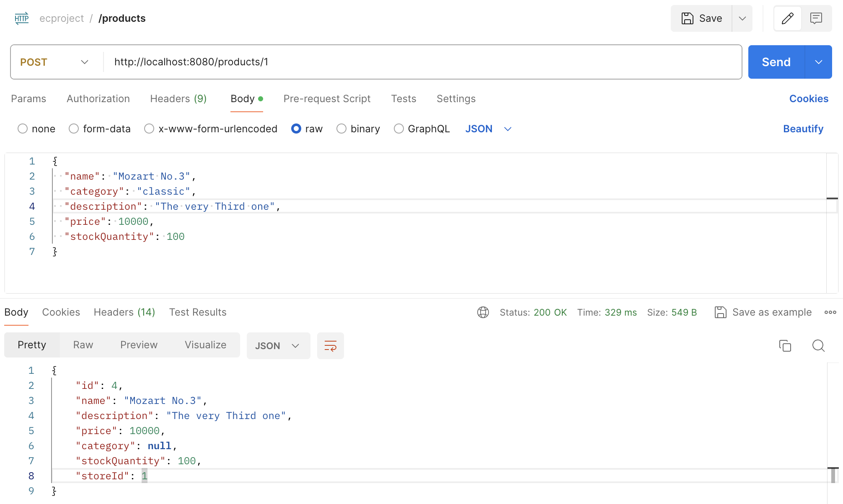The image size is (843, 504).
Task: Select the GraphQL radio button
Action: (399, 129)
